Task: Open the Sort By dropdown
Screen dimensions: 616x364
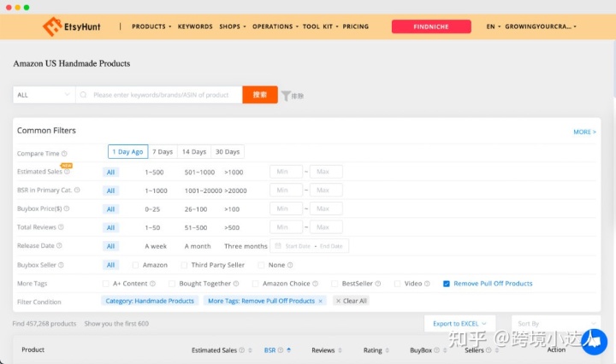Action: point(556,324)
